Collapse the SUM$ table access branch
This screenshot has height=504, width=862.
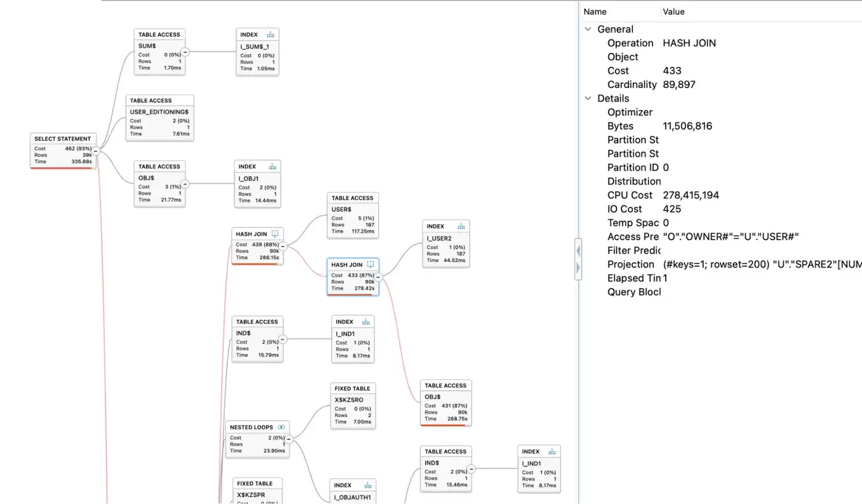[185, 52]
